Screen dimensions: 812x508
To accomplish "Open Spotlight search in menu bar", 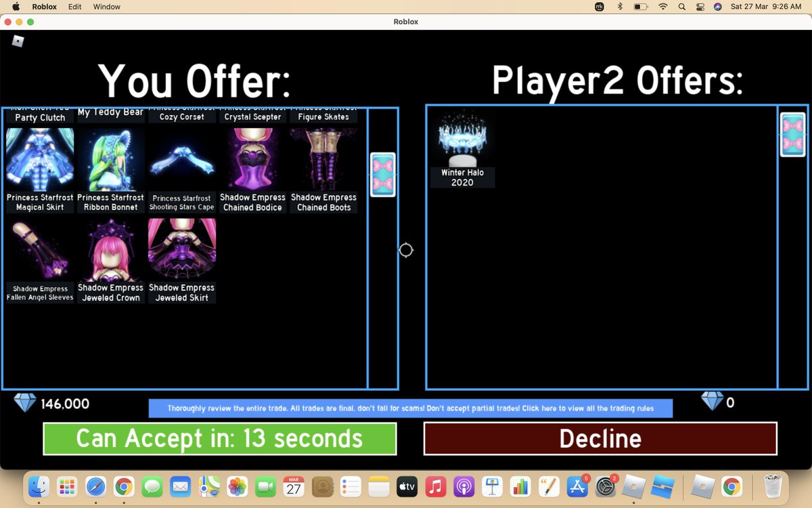I will [681, 7].
